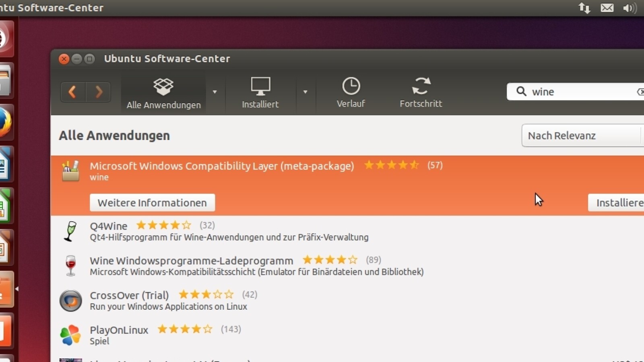Go forward with the right arrow button
The image size is (644, 362).
click(x=98, y=92)
